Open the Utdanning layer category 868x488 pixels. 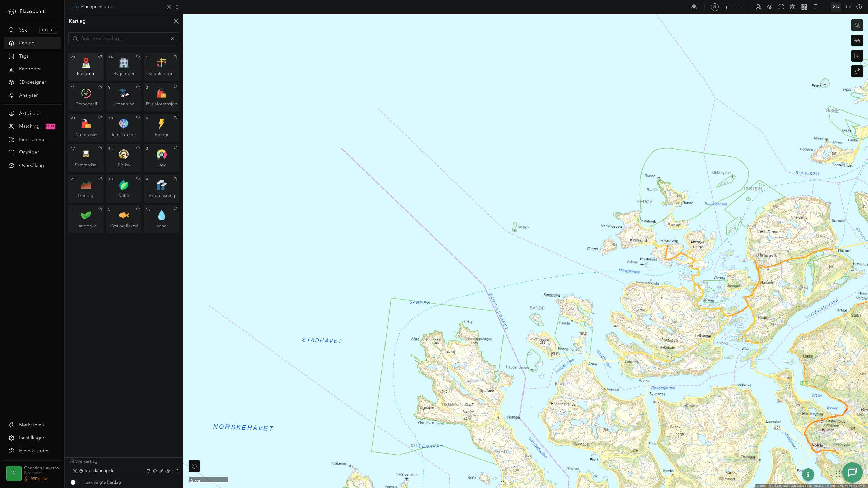click(124, 97)
